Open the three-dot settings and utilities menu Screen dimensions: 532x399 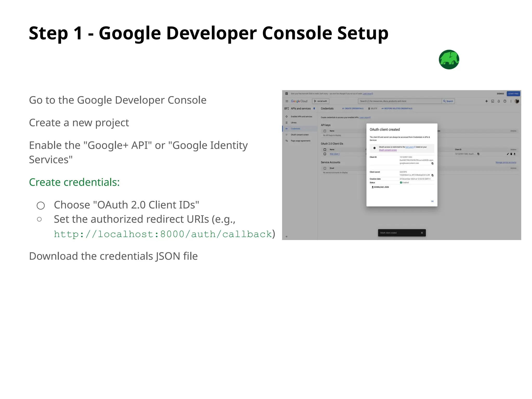coord(511,101)
